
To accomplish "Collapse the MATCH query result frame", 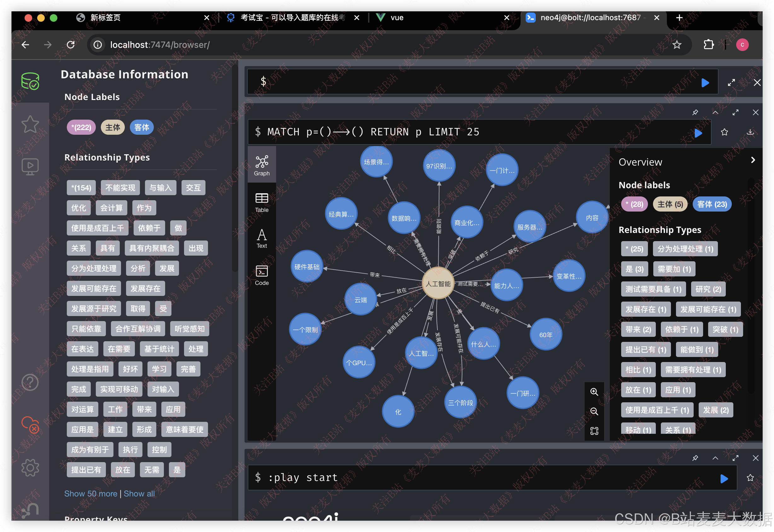I will coord(715,112).
